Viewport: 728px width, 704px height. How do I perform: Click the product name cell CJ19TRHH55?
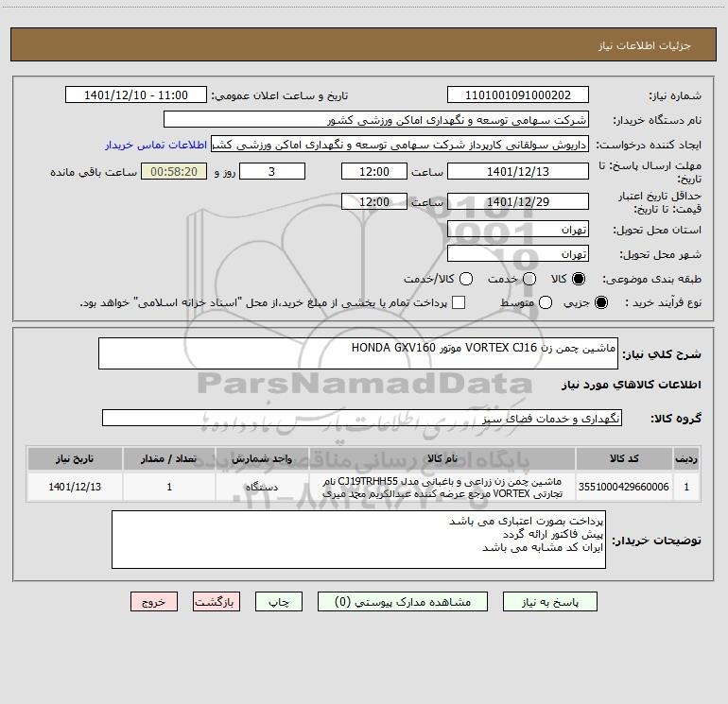[x=442, y=487]
